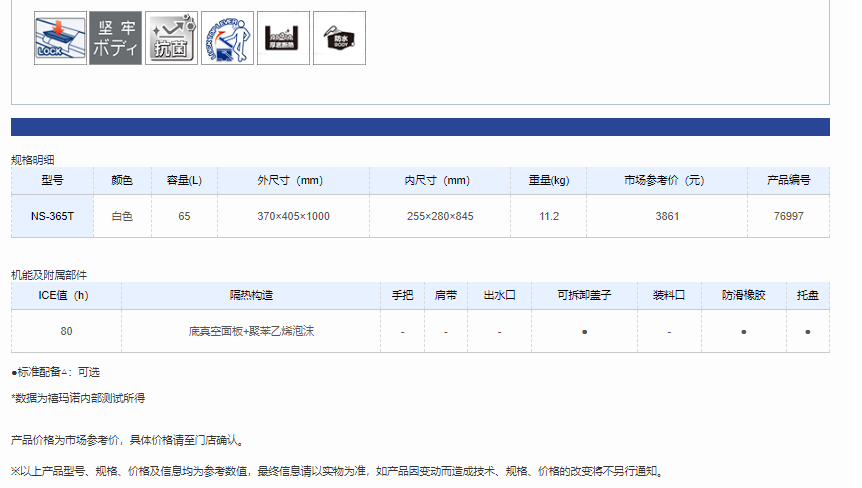Click the 产品编号 column header
Screen dimensions: 862x488
click(788, 180)
